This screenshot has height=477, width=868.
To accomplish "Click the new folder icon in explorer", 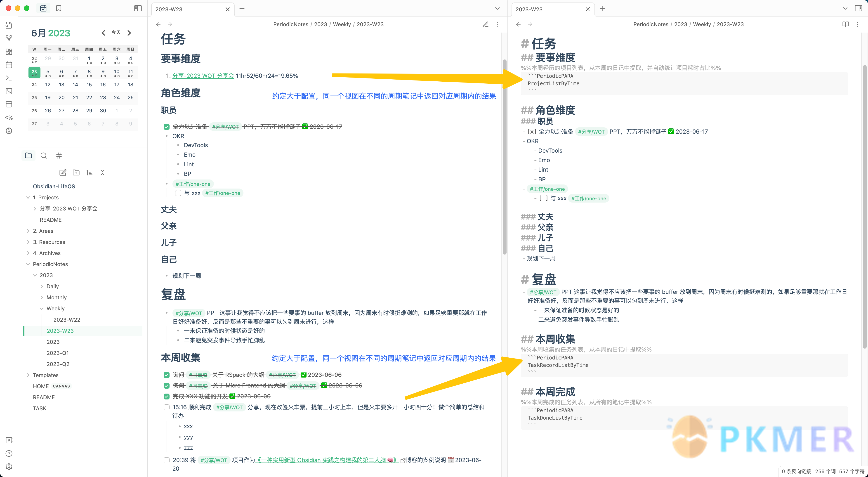I will [76, 172].
